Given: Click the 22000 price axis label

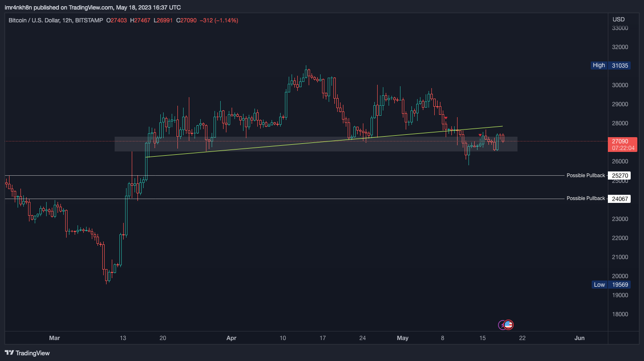Looking at the screenshot, I should pyautogui.click(x=620, y=238).
